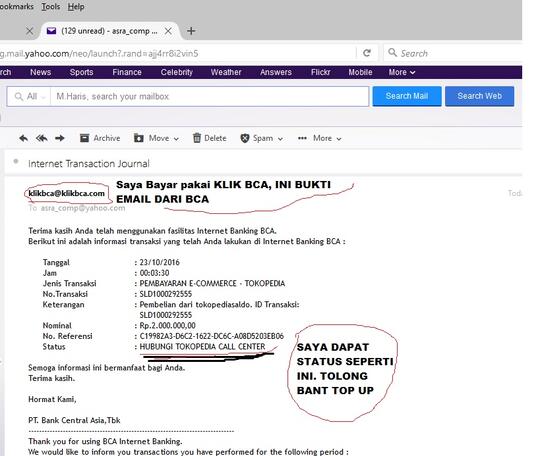
Task: Click status HUBUNGI TOKOPEDIA CALL CENTER
Action: pos(202,347)
